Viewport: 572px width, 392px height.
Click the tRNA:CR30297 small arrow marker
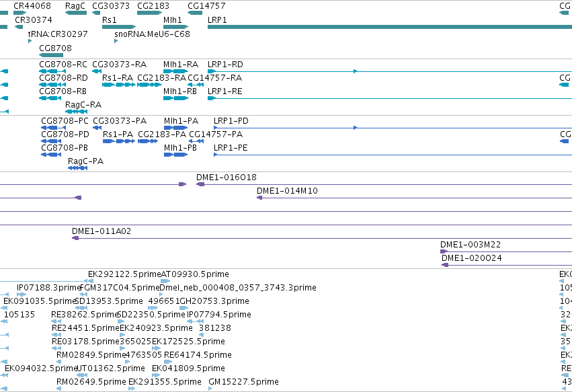point(30,41)
